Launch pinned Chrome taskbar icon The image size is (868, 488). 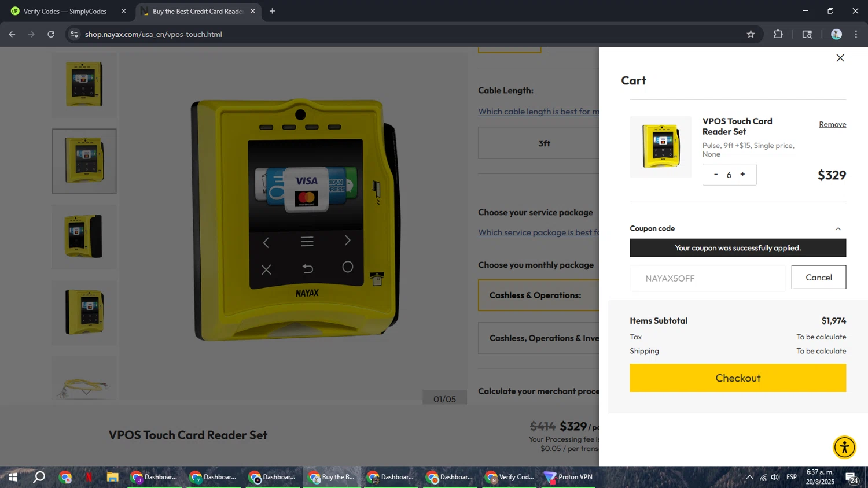click(x=65, y=477)
